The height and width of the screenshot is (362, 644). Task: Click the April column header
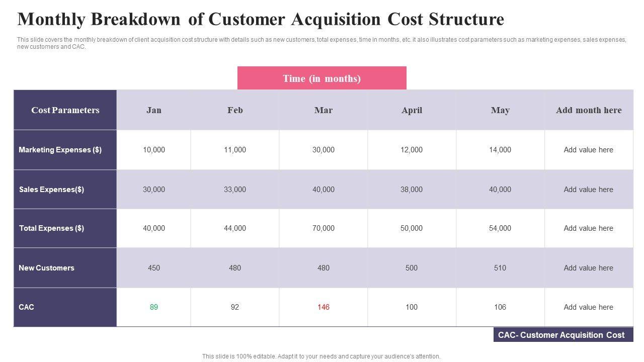(412, 110)
